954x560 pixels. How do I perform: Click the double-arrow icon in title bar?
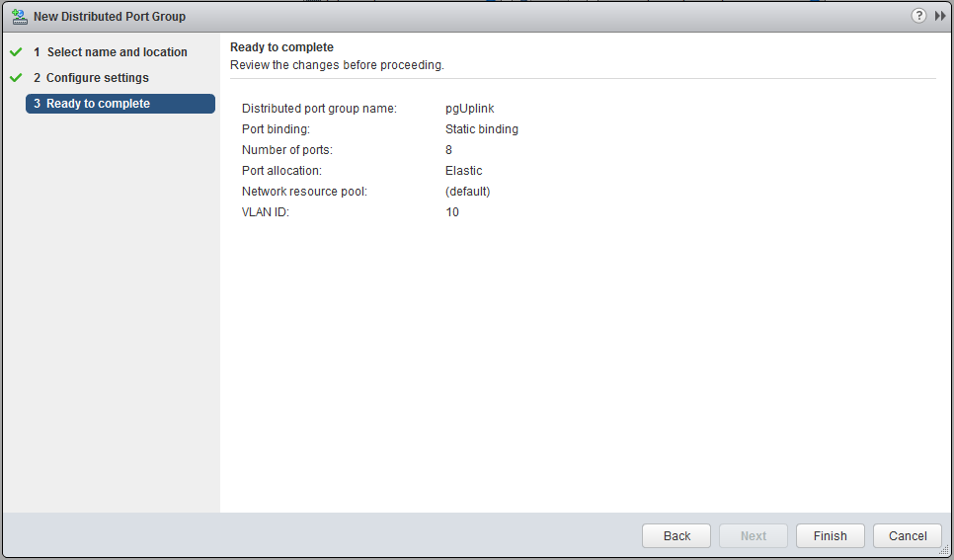940,16
